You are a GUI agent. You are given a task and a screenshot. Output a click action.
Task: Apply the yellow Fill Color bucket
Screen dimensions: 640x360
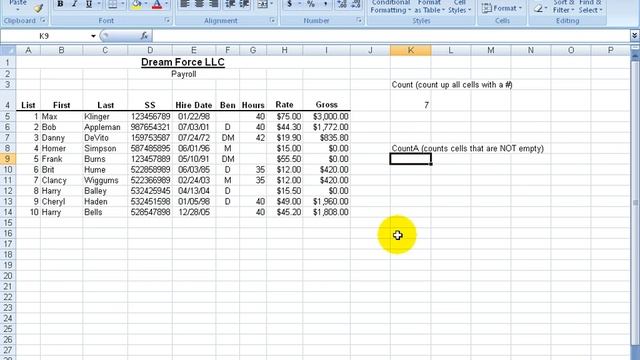(137, 4)
